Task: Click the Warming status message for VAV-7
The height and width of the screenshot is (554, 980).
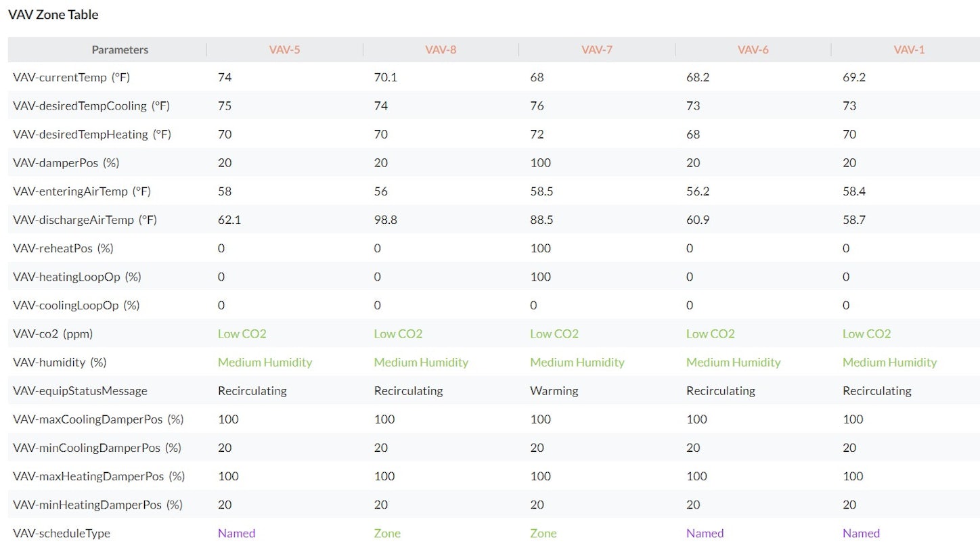Action: pyautogui.click(x=554, y=390)
